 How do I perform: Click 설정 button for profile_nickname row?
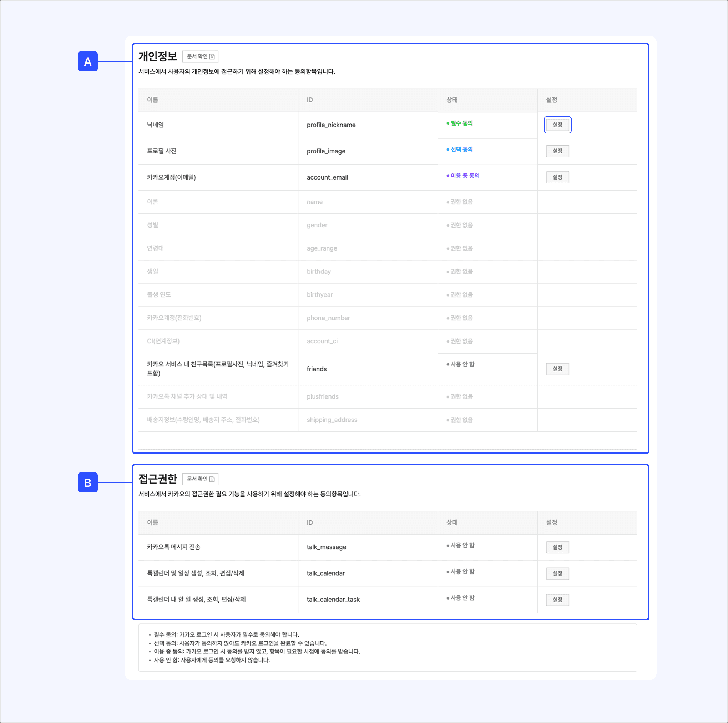[557, 125]
